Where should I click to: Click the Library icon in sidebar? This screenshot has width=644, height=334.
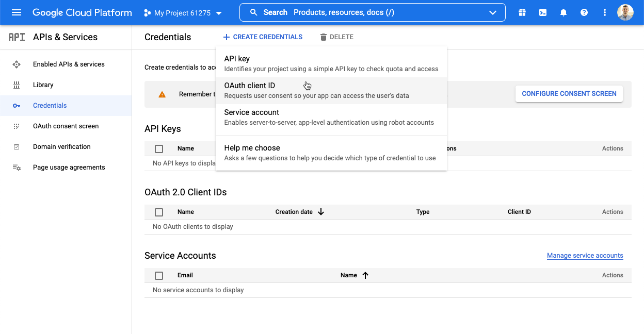point(17,85)
